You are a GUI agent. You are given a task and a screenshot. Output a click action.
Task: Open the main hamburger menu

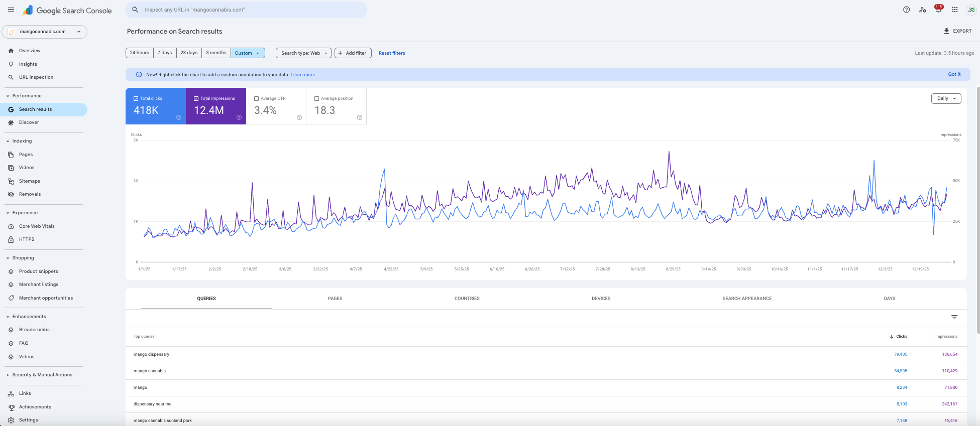(x=11, y=10)
